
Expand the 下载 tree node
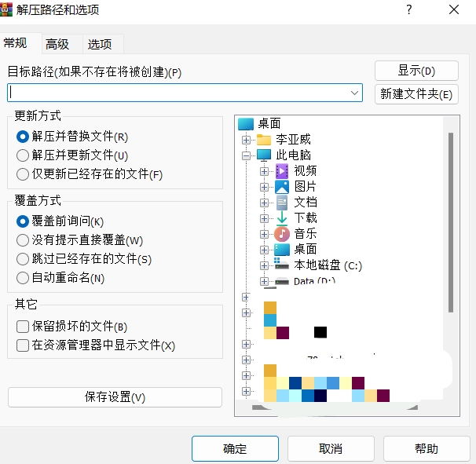tap(264, 219)
